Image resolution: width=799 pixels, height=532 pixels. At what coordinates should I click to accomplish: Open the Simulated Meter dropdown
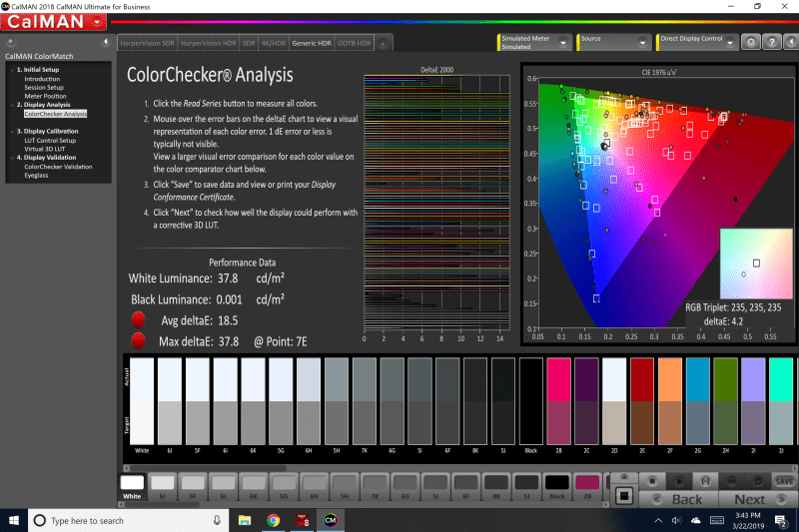click(x=534, y=42)
